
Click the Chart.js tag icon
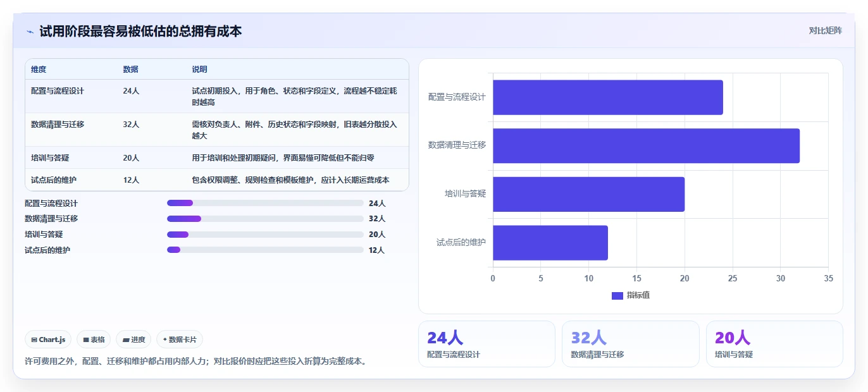[34, 340]
